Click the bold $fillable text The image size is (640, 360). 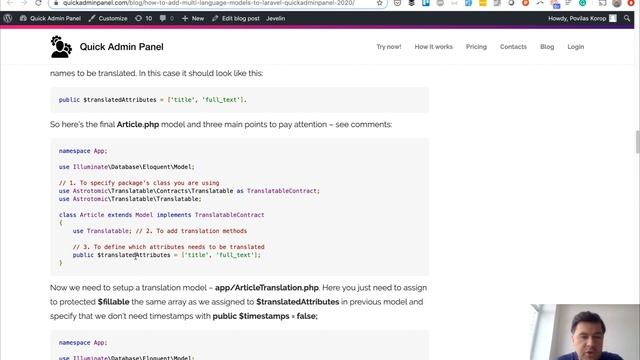point(113,302)
